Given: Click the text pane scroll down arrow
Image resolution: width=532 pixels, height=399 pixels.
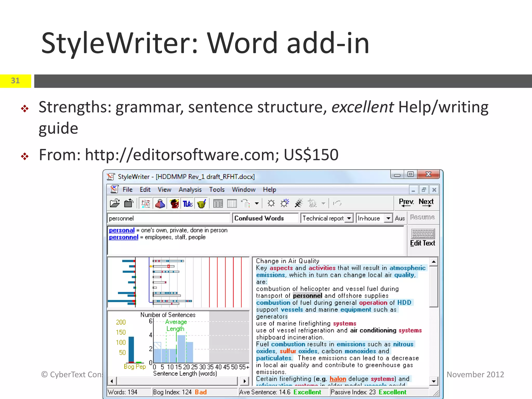Looking at the screenshot, I should [434, 381].
